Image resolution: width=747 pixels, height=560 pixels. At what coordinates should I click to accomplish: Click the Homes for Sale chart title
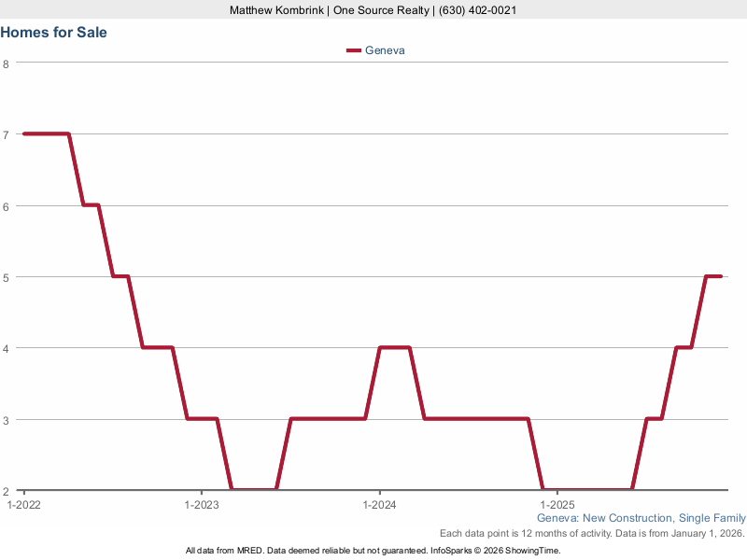[x=54, y=33]
